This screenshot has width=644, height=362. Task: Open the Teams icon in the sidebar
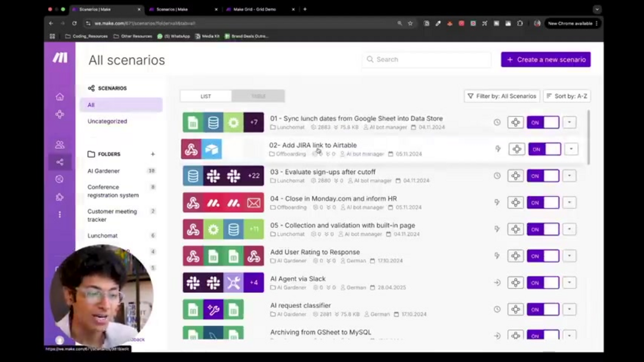click(60, 144)
